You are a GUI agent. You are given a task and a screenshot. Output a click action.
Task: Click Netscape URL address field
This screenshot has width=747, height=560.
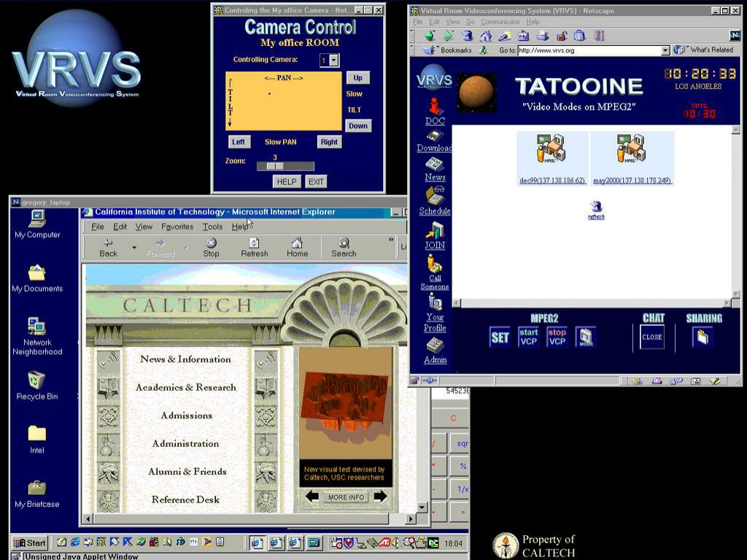[589, 50]
